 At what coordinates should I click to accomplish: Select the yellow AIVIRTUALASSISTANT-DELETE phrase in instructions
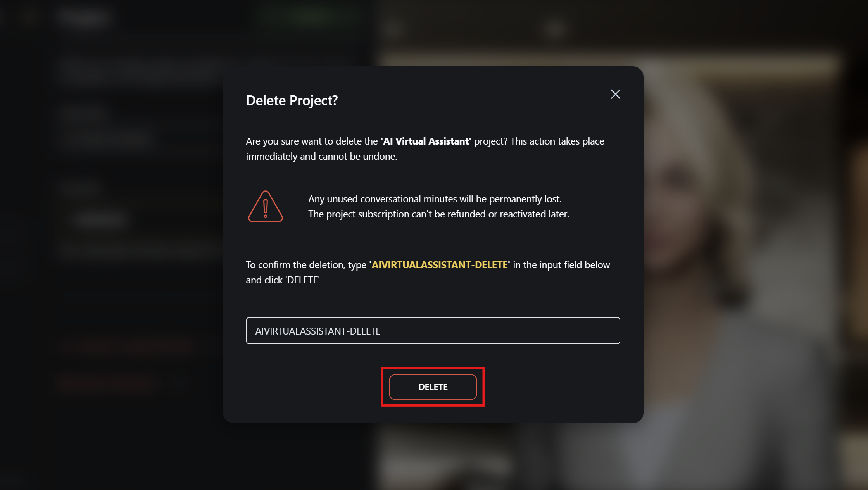point(440,265)
